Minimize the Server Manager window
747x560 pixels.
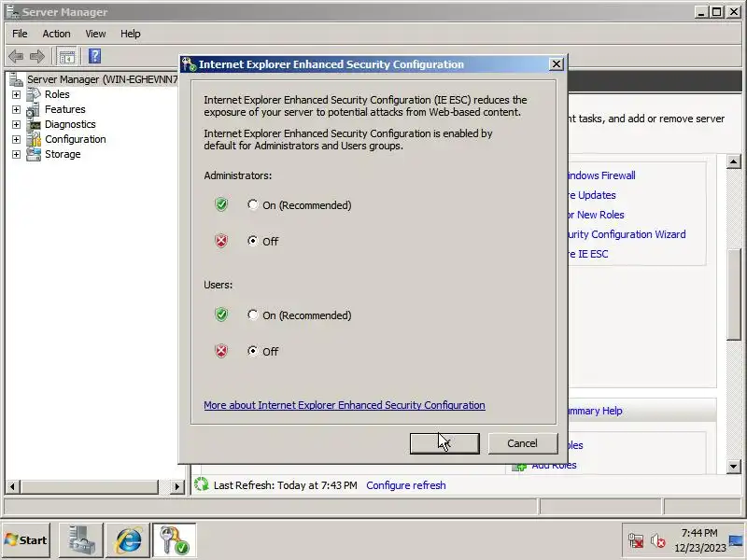(701, 12)
